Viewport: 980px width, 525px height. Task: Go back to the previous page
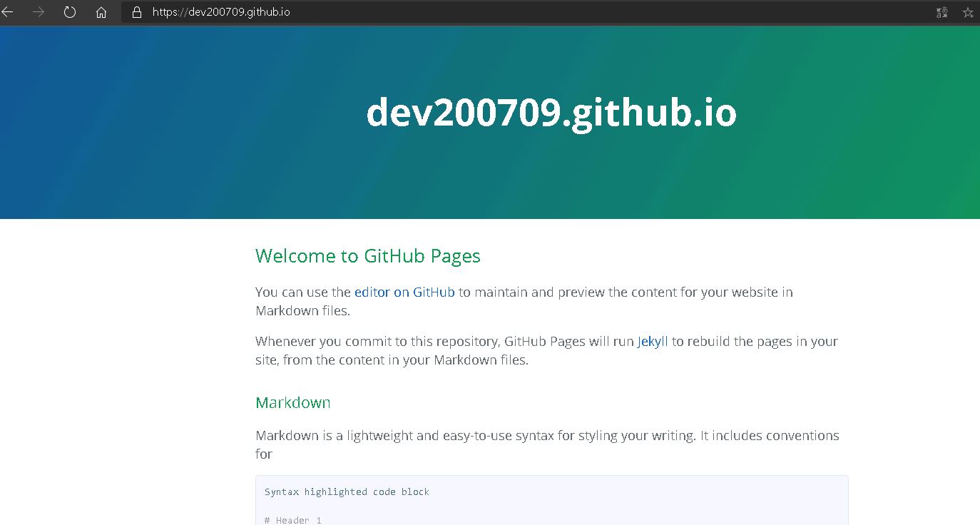[x=7, y=12]
